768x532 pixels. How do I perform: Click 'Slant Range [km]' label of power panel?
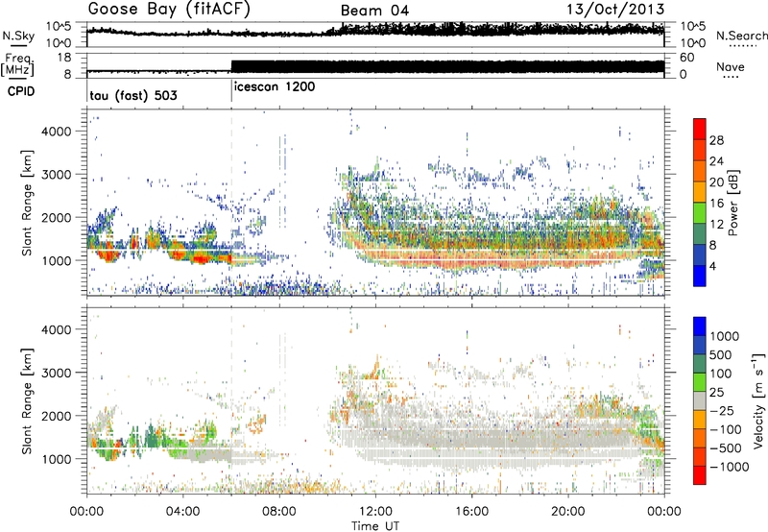click(x=27, y=203)
